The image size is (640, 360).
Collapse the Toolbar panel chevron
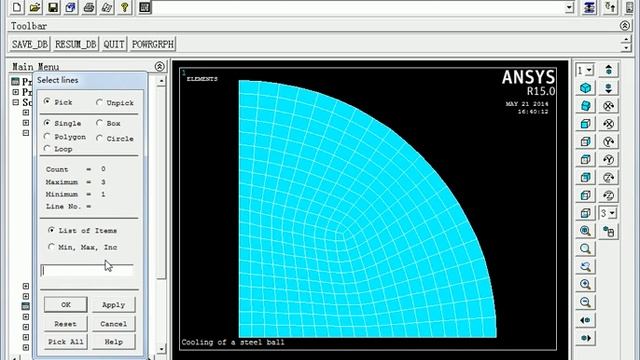[x=624, y=26]
